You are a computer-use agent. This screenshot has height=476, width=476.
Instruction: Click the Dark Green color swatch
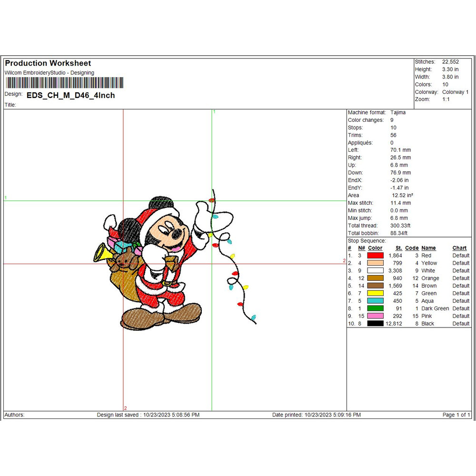pyautogui.click(x=375, y=308)
